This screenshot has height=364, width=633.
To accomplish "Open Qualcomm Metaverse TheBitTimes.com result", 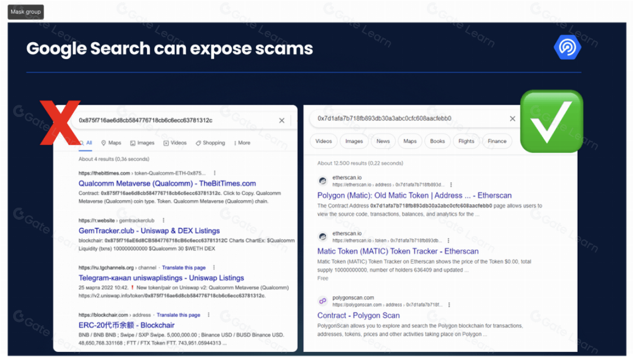I will tap(167, 184).
